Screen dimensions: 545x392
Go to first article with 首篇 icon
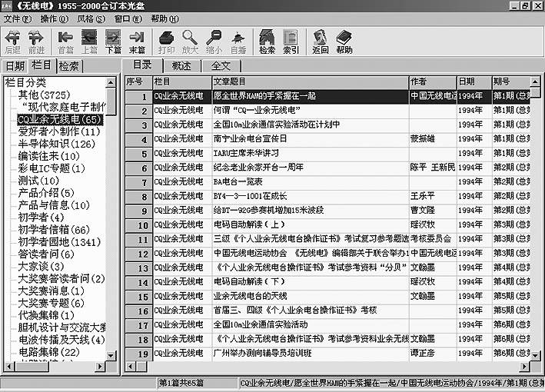click(x=65, y=42)
